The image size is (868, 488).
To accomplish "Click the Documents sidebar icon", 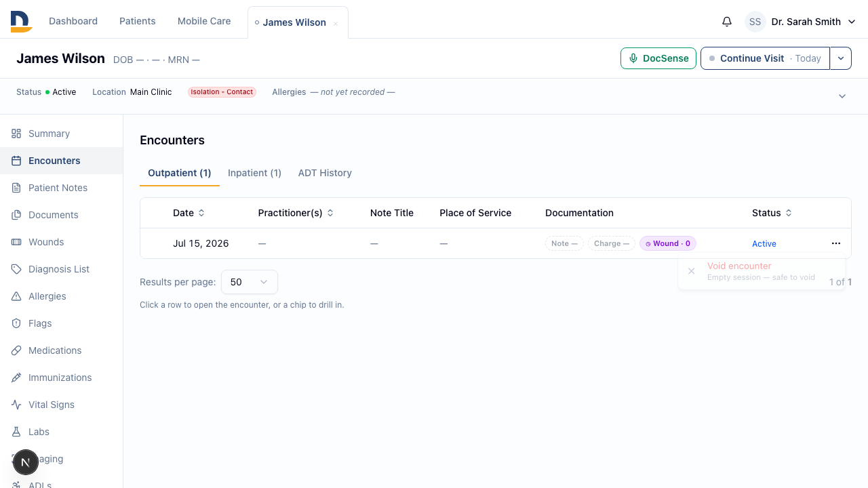I will point(16,215).
